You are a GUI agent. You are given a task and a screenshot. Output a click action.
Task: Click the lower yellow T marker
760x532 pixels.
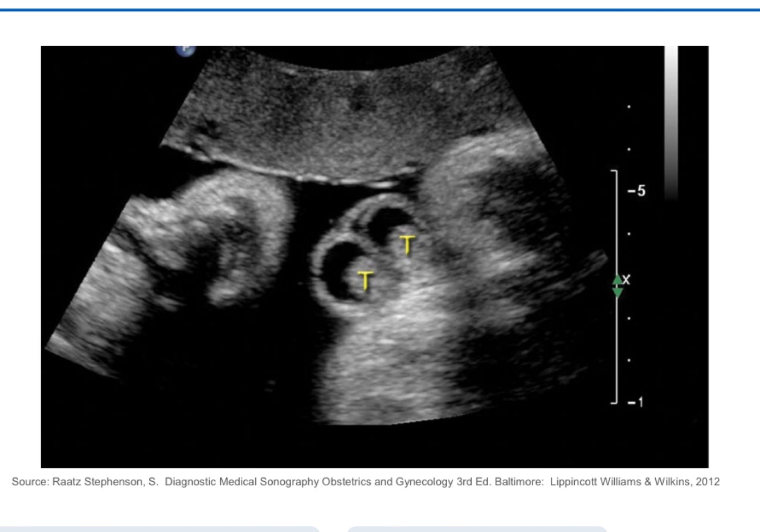tap(365, 281)
